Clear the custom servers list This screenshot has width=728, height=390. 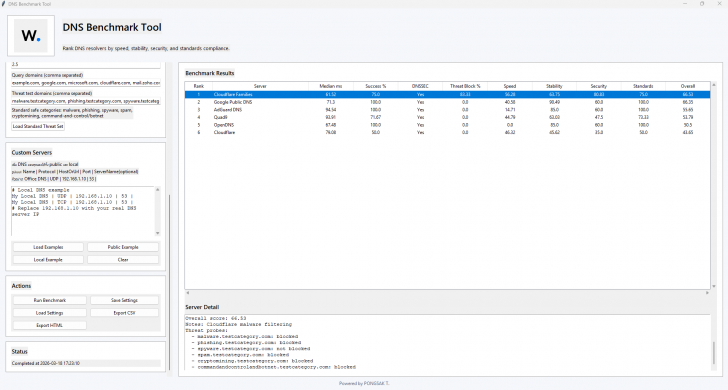pos(123,260)
